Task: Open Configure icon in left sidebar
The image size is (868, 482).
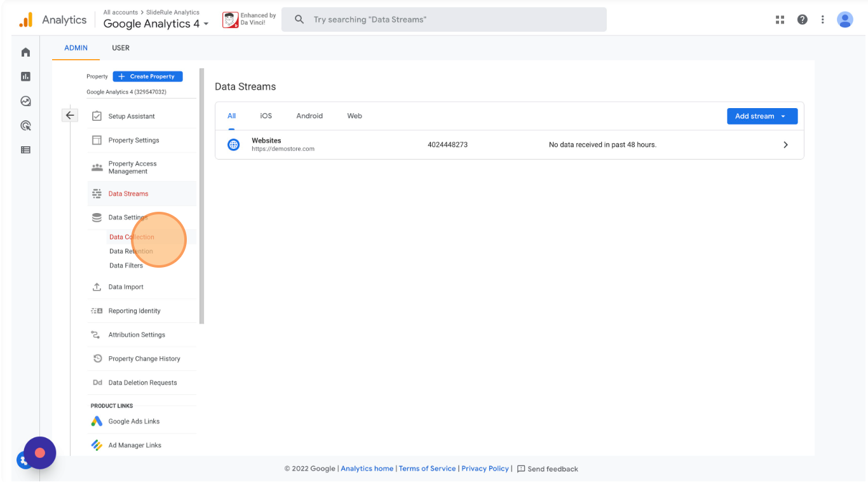Action: (25, 150)
